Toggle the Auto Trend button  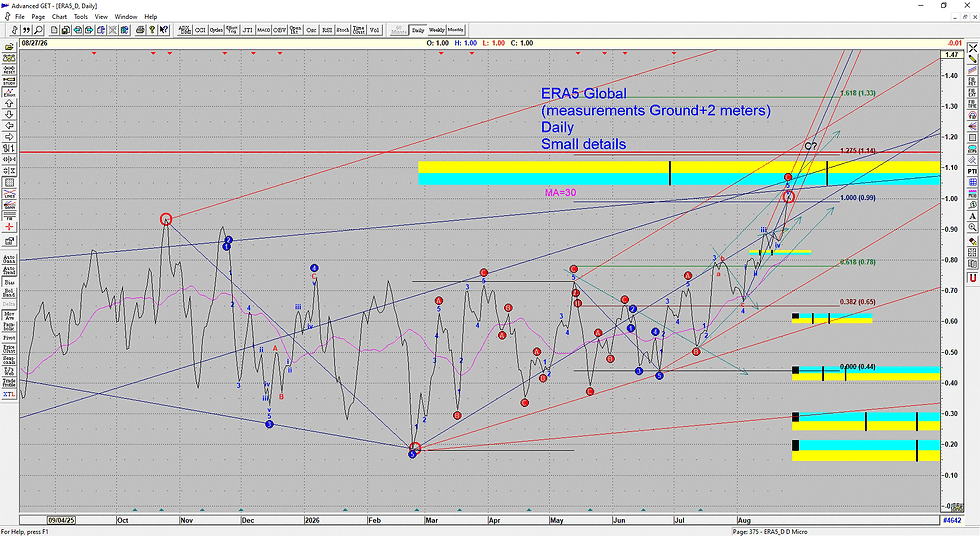tap(9, 270)
